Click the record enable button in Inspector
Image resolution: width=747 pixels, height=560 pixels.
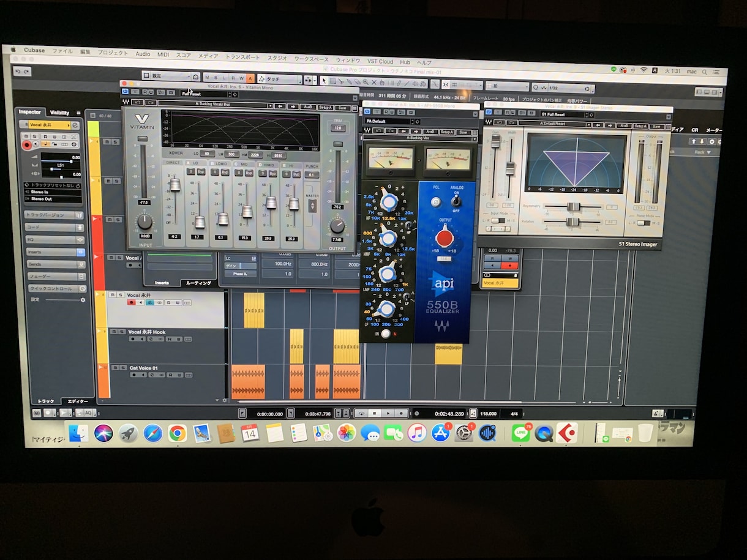pos(27,144)
